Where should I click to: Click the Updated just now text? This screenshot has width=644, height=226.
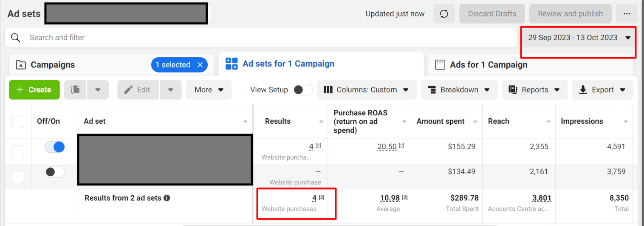coord(395,14)
